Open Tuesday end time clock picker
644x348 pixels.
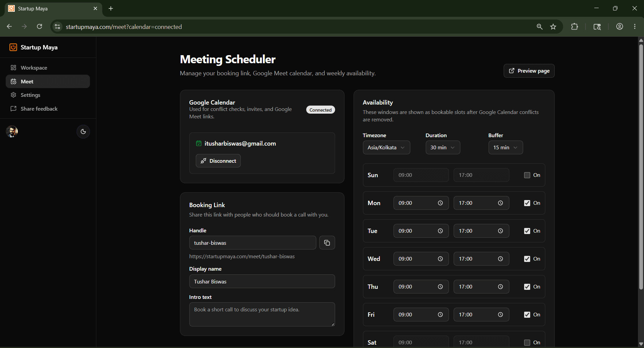pyautogui.click(x=500, y=231)
